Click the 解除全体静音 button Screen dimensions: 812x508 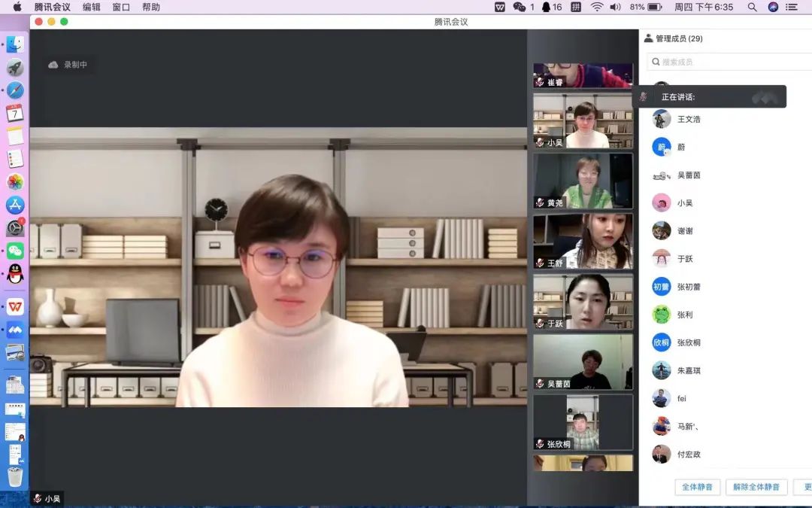coord(756,487)
